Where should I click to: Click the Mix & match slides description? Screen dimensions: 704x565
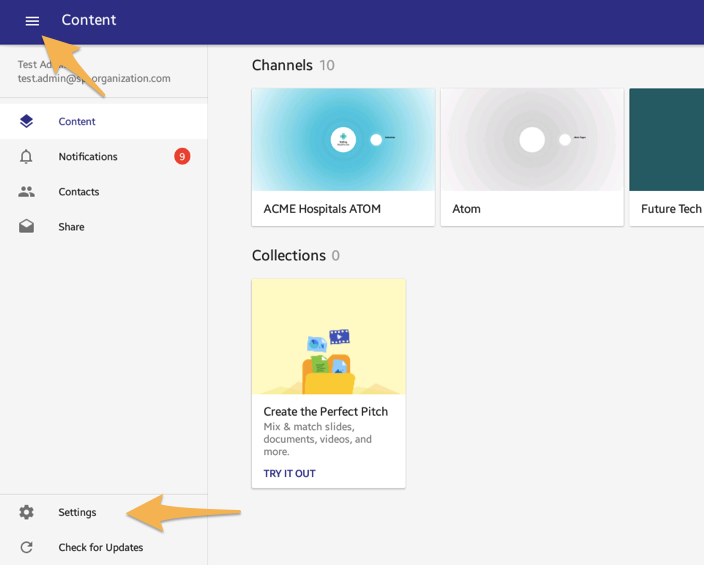coord(317,439)
